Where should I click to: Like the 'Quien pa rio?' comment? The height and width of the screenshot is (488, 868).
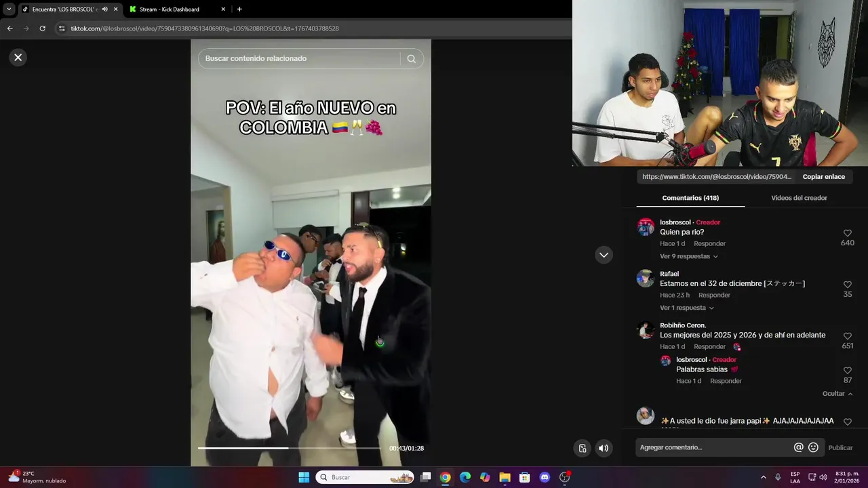(x=848, y=233)
